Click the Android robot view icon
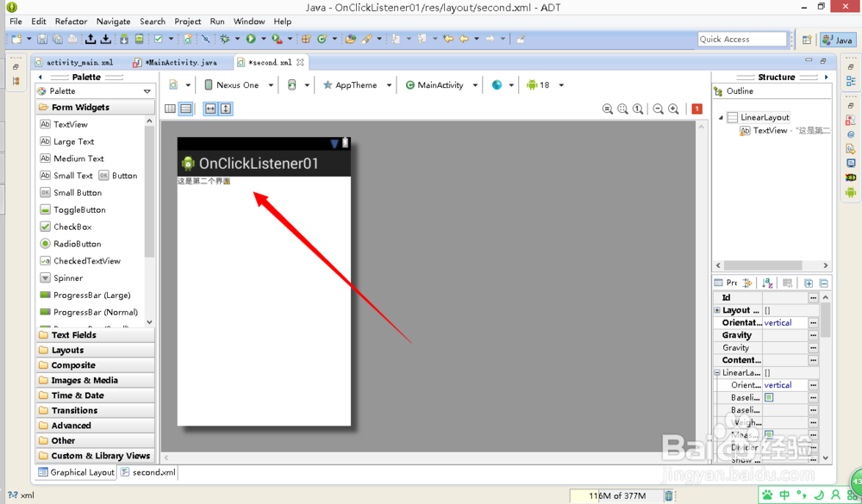The height and width of the screenshot is (504, 862). point(851,192)
